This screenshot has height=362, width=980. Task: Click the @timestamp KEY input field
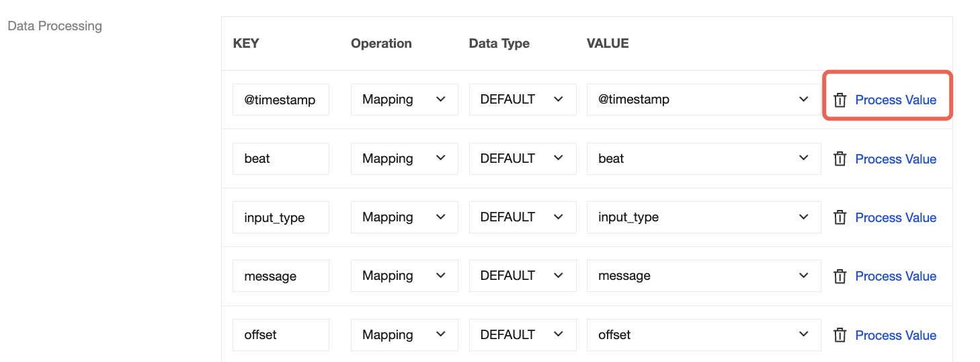[280, 100]
